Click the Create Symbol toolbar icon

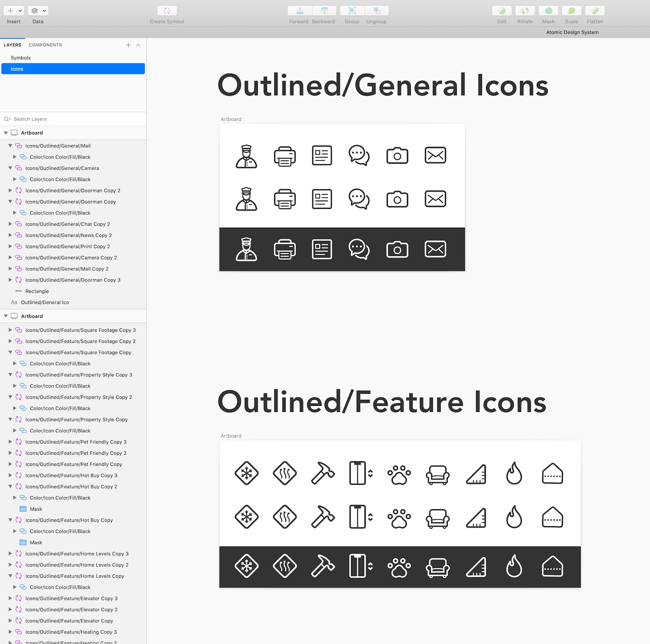(x=167, y=11)
